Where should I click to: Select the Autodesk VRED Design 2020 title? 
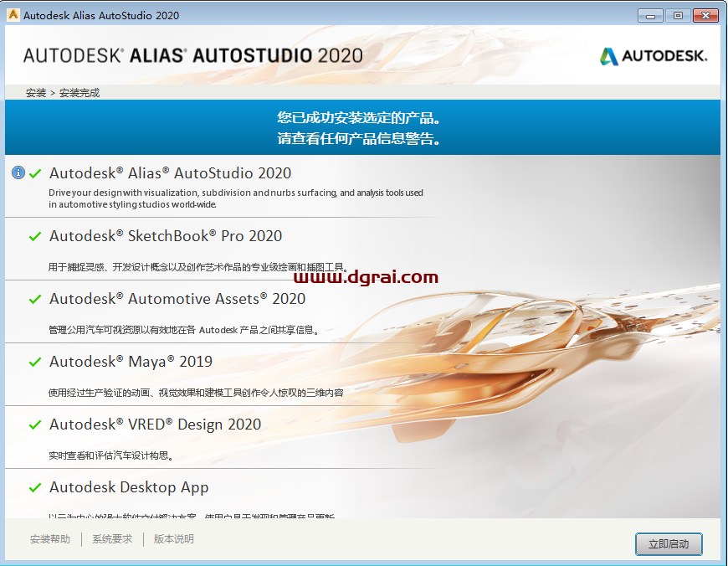tap(156, 424)
